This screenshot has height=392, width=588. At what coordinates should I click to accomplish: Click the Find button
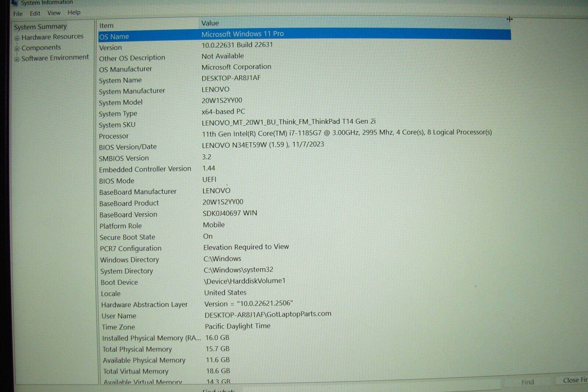pyautogui.click(x=527, y=382)
